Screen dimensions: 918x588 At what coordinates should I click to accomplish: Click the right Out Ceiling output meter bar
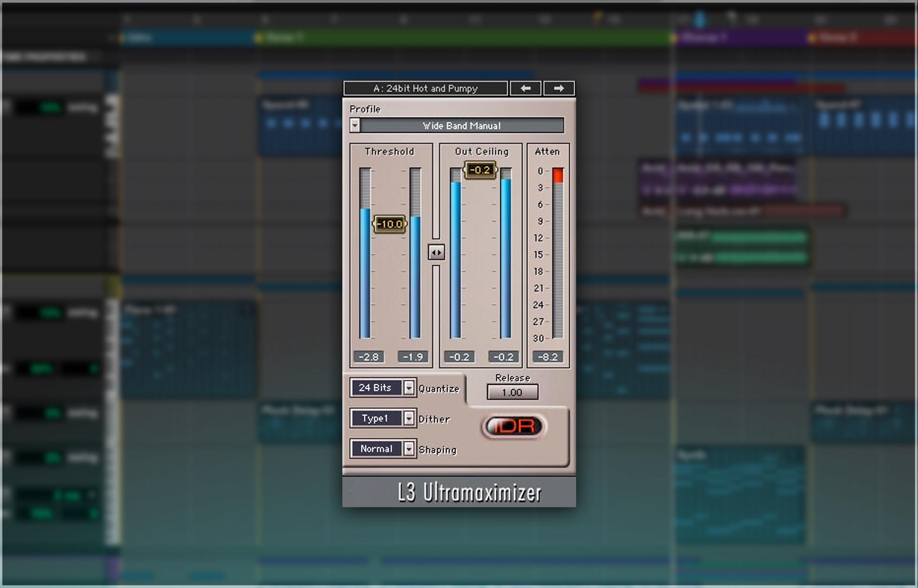pyautogui.click(x=506, y=253)
